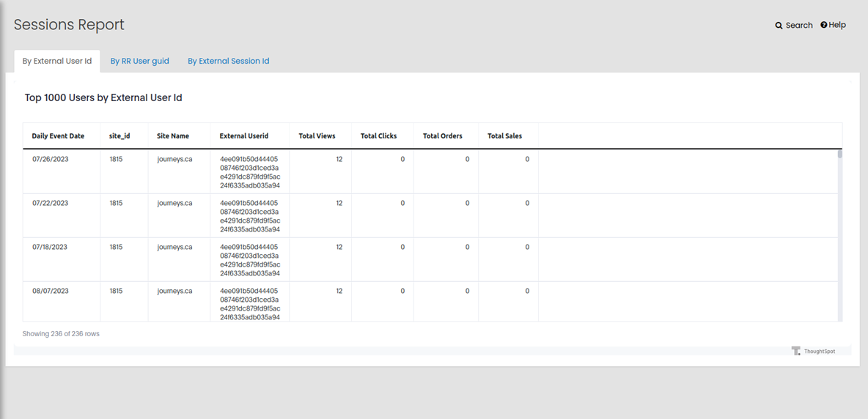Screen dimensions: 868x419
Task: Select the 07/22/2023 date cell
Action: [x=51, y=203]
